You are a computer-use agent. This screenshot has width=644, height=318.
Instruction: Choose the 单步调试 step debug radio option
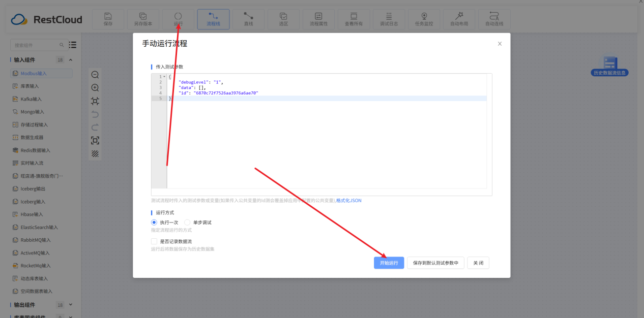(187, 222)
